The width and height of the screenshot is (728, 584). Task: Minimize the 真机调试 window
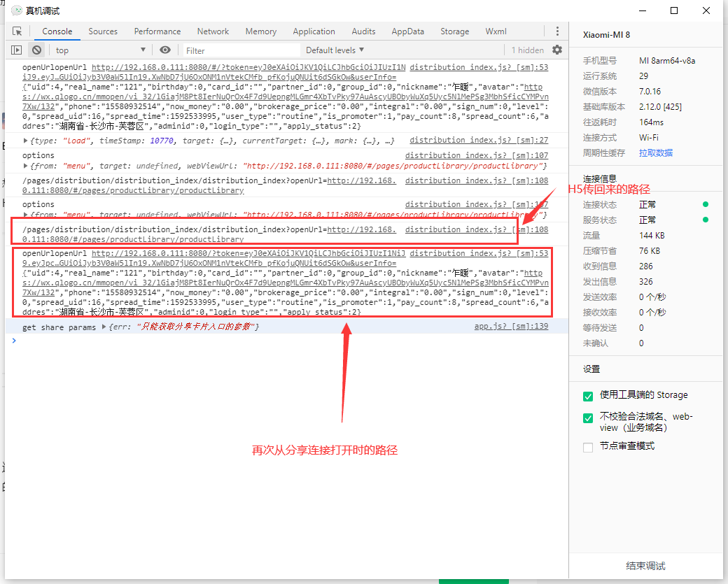pyautogui.click(x=643, y=10)
